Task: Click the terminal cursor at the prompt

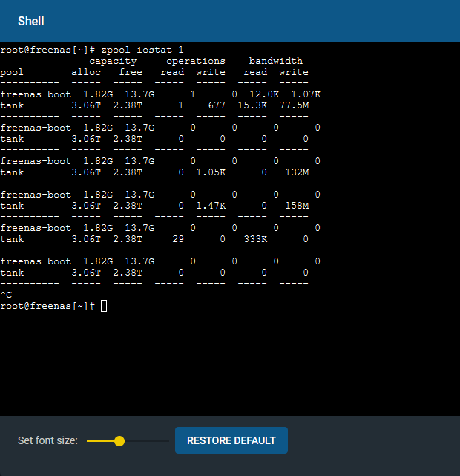Action: pos(104,306)
